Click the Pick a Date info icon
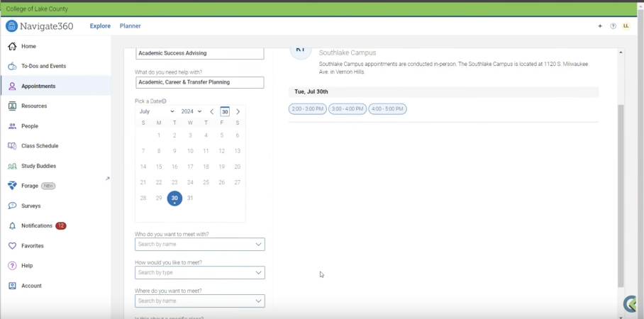 [164, 101]
